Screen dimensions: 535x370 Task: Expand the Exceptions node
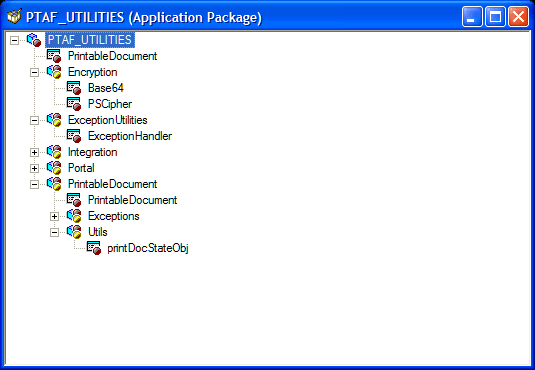tap(54, 216)
